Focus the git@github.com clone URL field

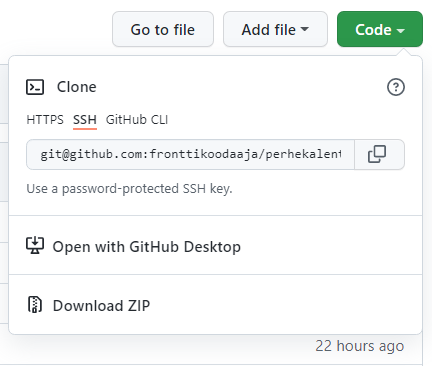[190, 155]
